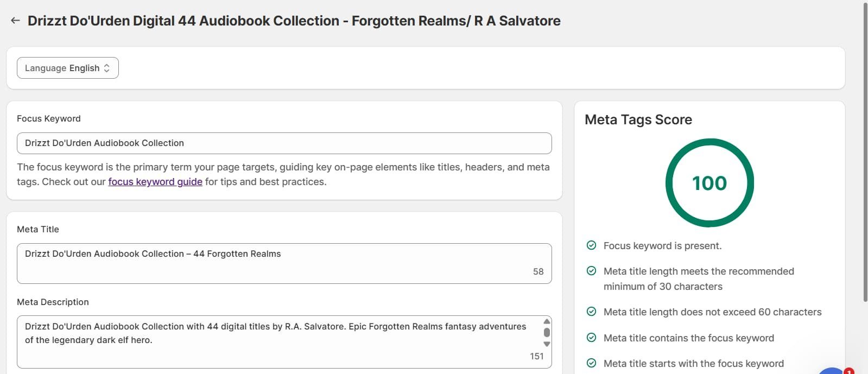Click the checkmark beside does not exceed 60 characters
Viewport: 868px width, 374px height.
pos(592,312)
